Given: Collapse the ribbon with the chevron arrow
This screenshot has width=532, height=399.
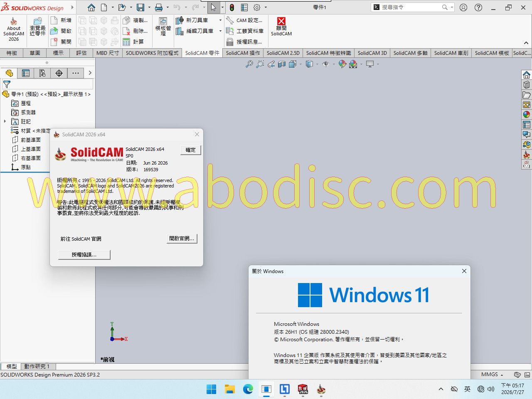Looking at the screenshot, I should click(526, 43).
